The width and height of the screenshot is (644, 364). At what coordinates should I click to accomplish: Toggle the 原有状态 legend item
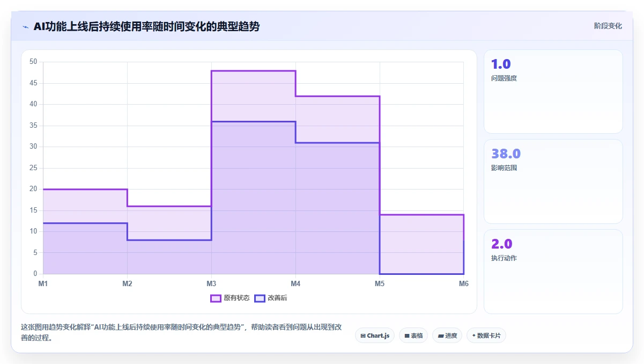230,298
